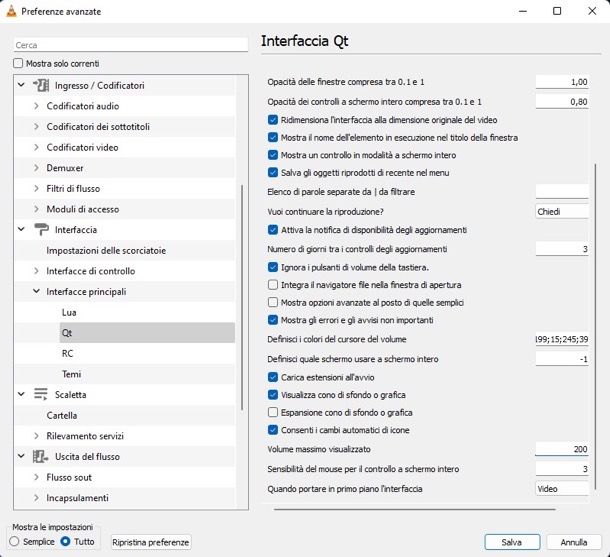Collapse the Interfaccia tree node

pos(21,229)
